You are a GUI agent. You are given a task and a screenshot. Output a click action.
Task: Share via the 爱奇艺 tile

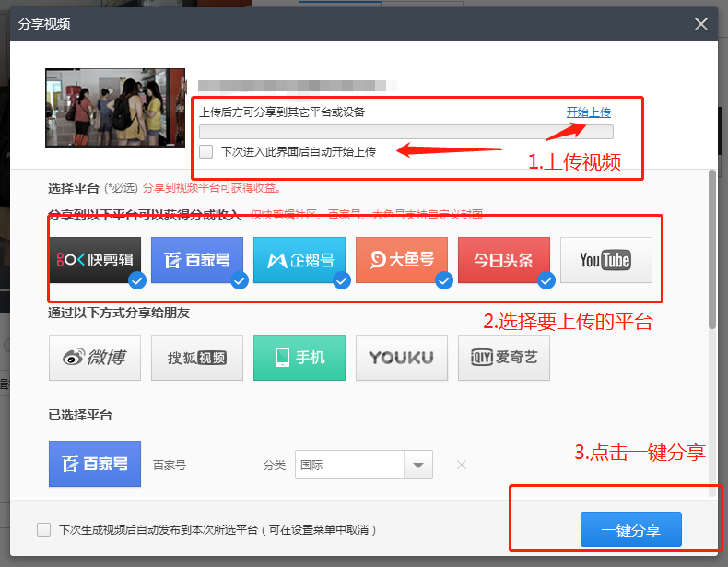click(x=503, y=358)
